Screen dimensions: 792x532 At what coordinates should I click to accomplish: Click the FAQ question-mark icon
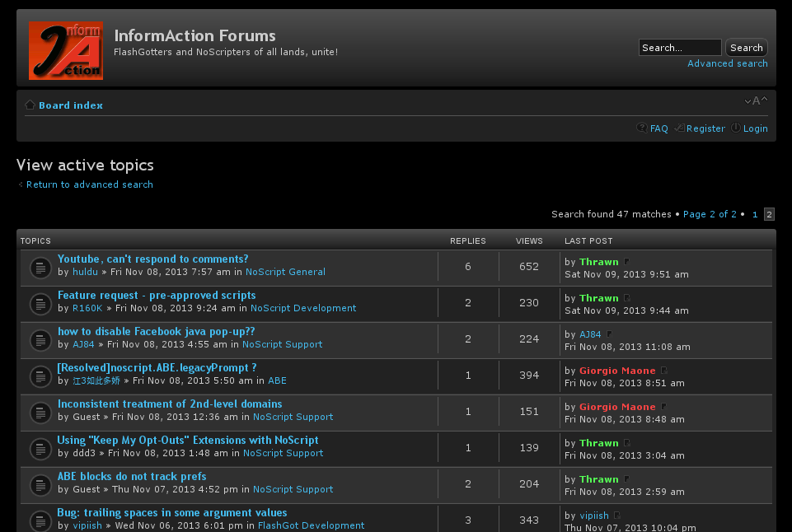[x=642, y=128]
